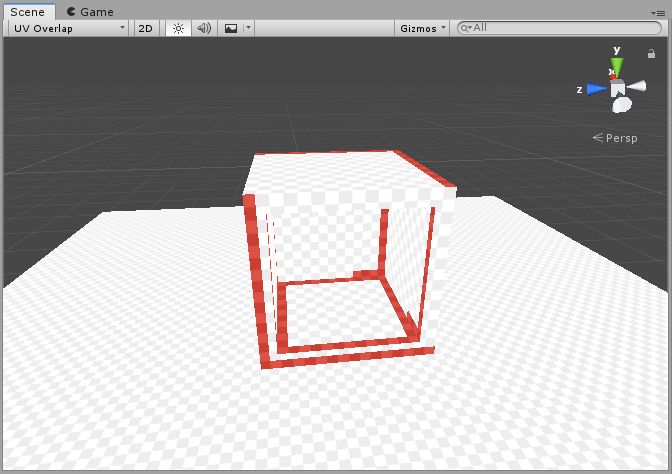Click the red X axis cone

pos(613,75)
